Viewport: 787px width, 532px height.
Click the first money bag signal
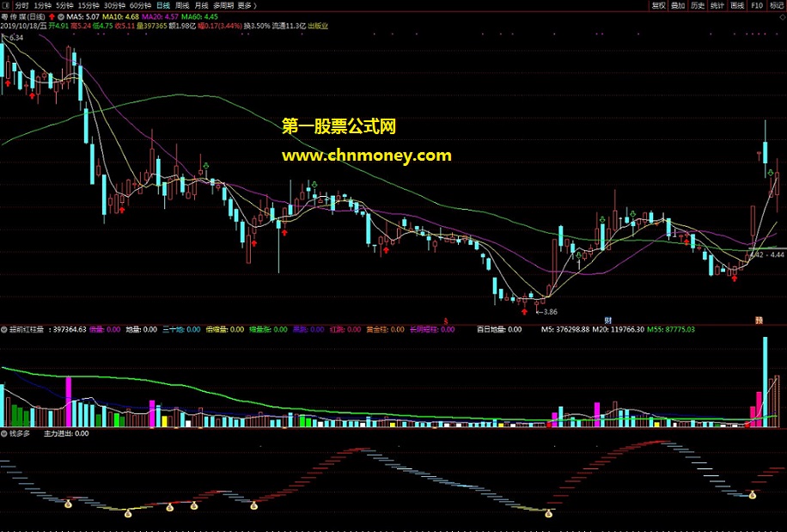coord(68,504)
